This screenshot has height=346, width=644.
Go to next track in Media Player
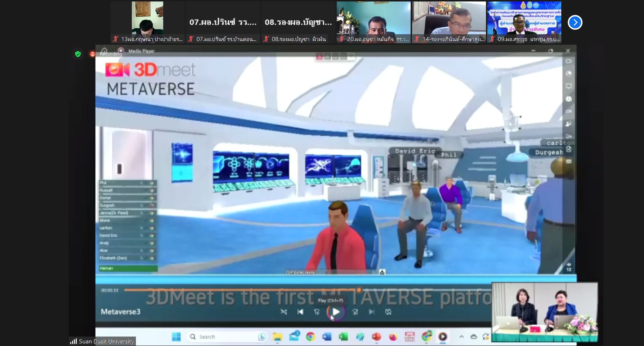tap(371, 312)
